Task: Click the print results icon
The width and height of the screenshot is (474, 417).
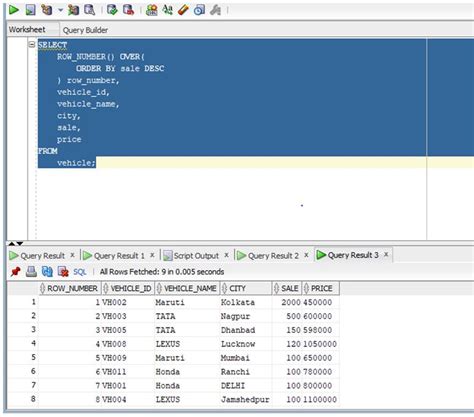Action: pyautogui.click(x=31, y=272)
